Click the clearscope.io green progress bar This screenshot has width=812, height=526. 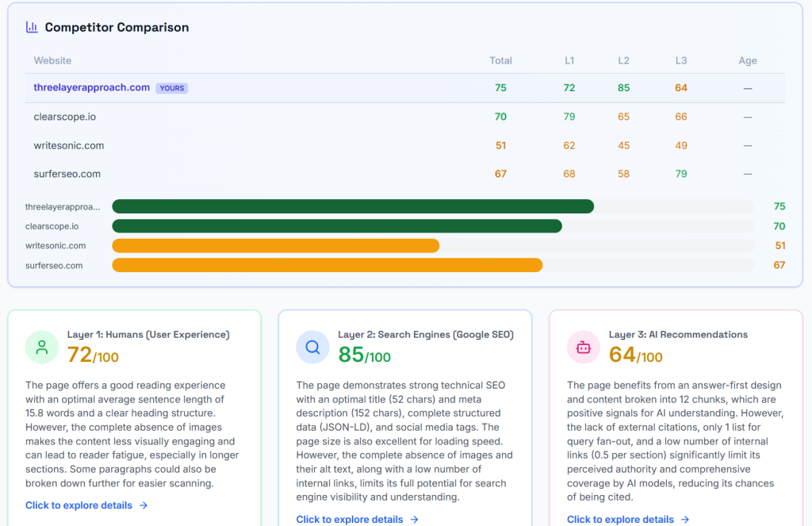(x=337, y=226)
